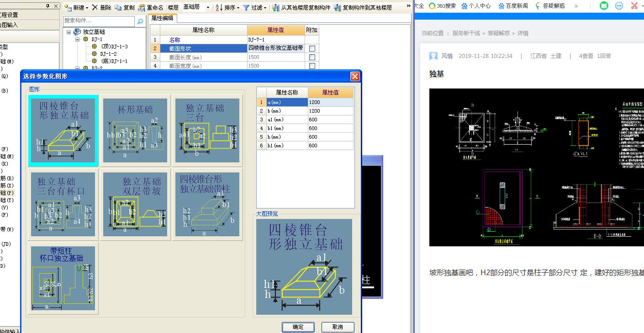Click the 排序 sort A-Z icon
The height and width of the screenshot is (333, 644).
coord(219,7)
